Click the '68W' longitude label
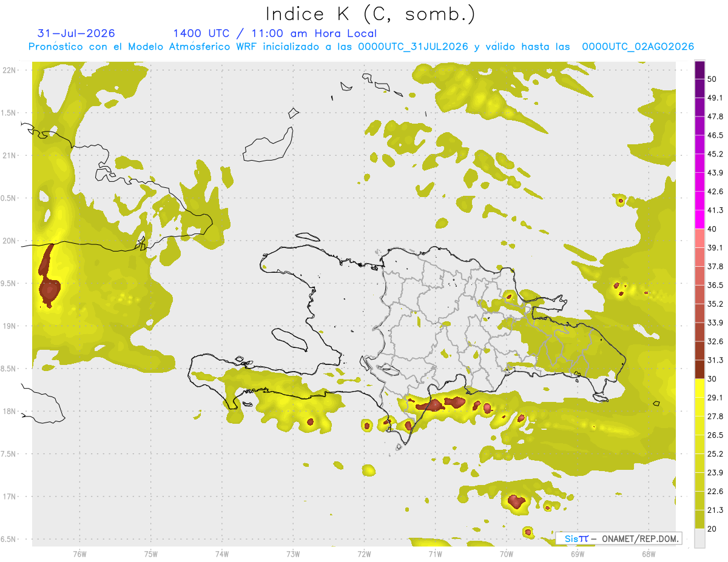This screenshot has height=562, width=728. pos(649,554)
